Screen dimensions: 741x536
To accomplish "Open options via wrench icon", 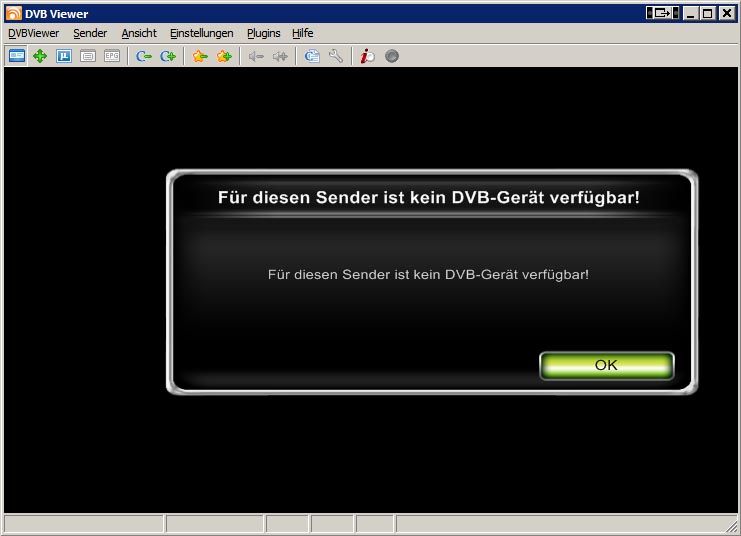I will coord(336,56).
